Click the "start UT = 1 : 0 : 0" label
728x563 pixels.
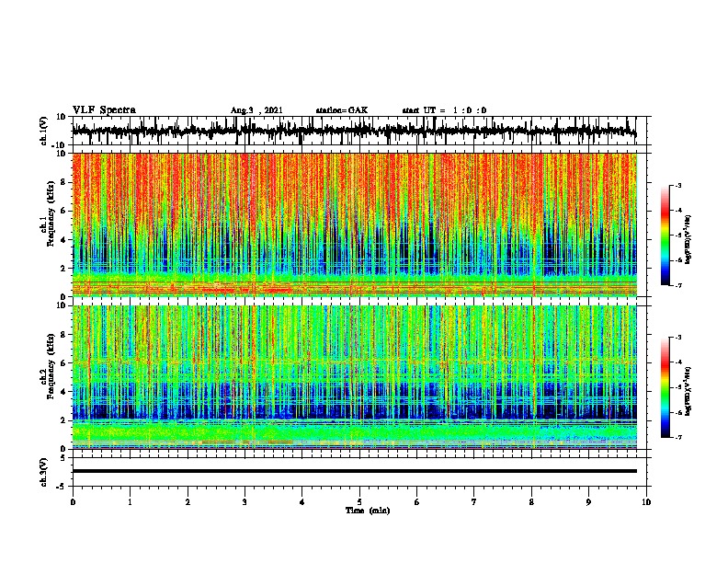(444, 110)
